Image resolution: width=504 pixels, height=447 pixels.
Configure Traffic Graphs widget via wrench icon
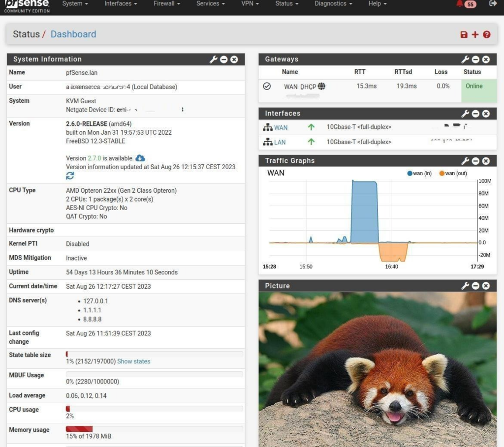point(465,161)
